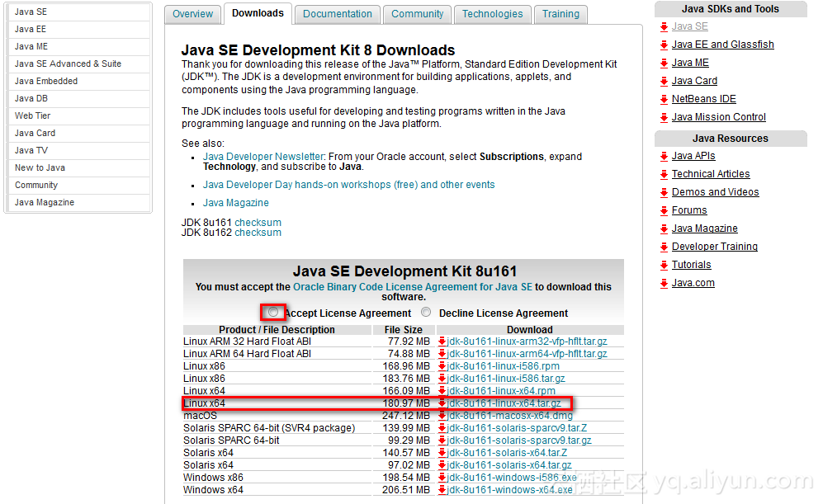
Task: Click the 'Linux ARM 32 Hard Float ABI' row text
Action: click(x=247, y=341)
